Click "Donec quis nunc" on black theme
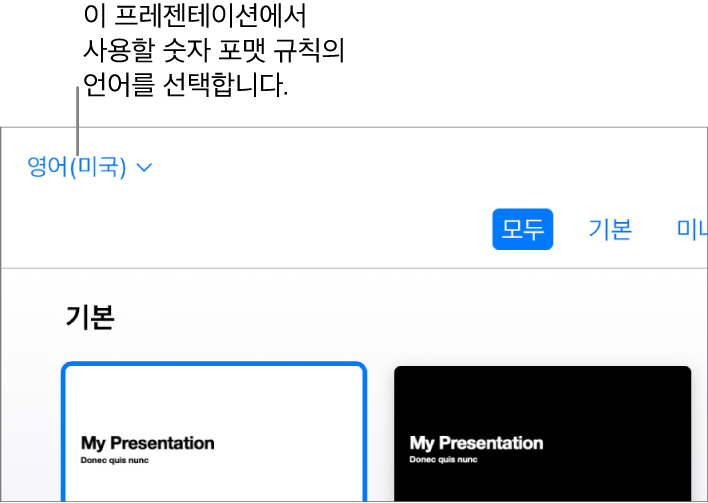Screen dimensions: 708x503 443,460
